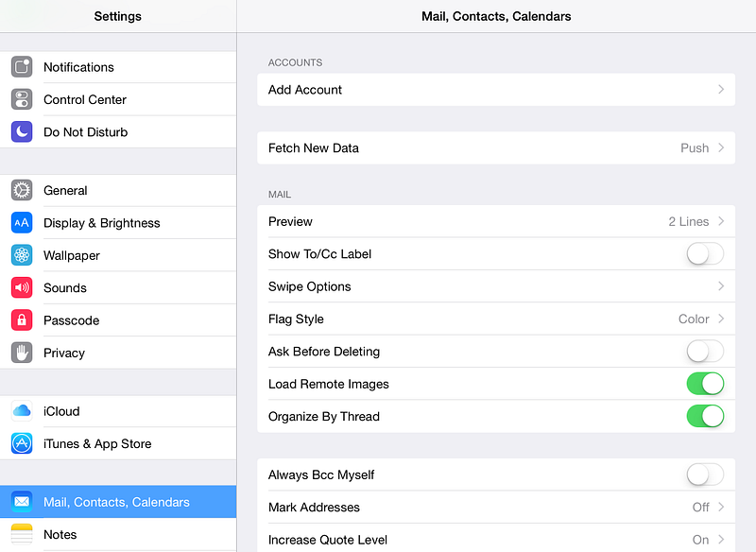The image size is (756, 552).
Task: Click the Settings title in sidebar header
Action: 117,16
